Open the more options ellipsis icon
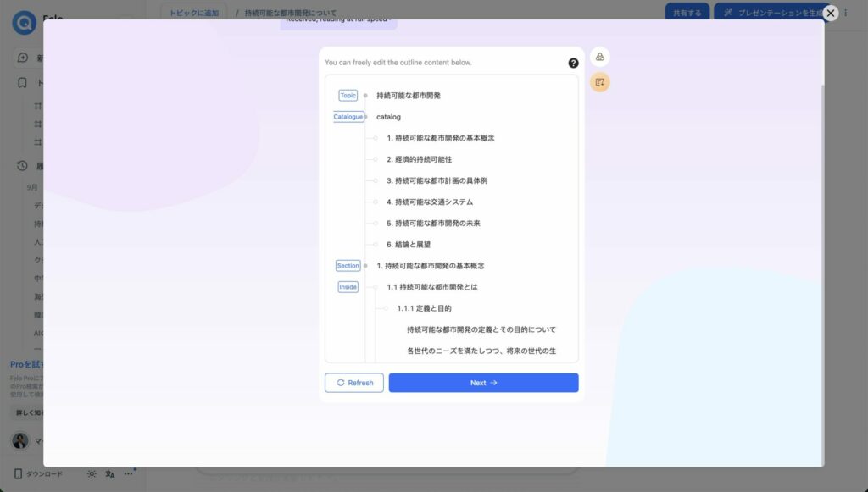 pyautogui.click(x=128, y=474)
